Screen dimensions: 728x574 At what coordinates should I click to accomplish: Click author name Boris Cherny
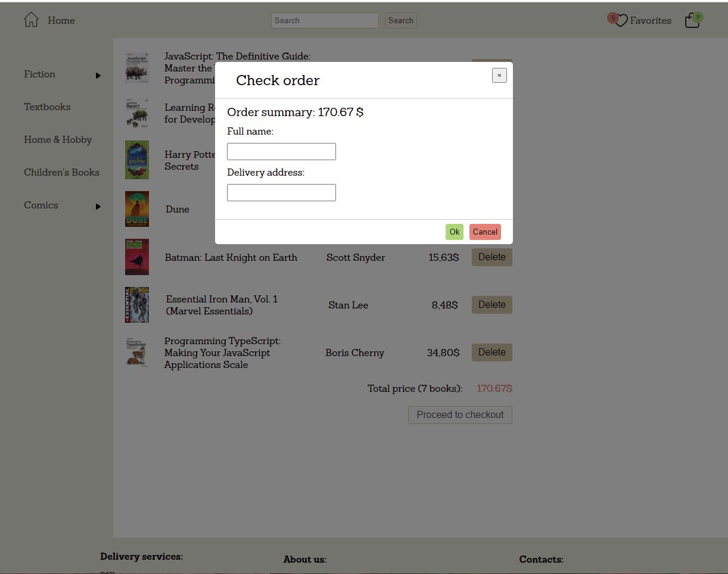click(354, 352)
